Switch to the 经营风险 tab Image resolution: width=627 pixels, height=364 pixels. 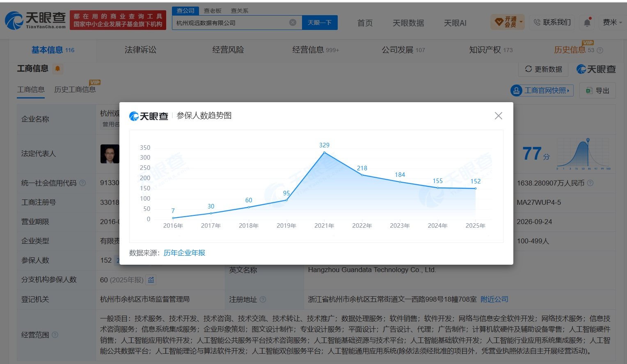(228, 50)
